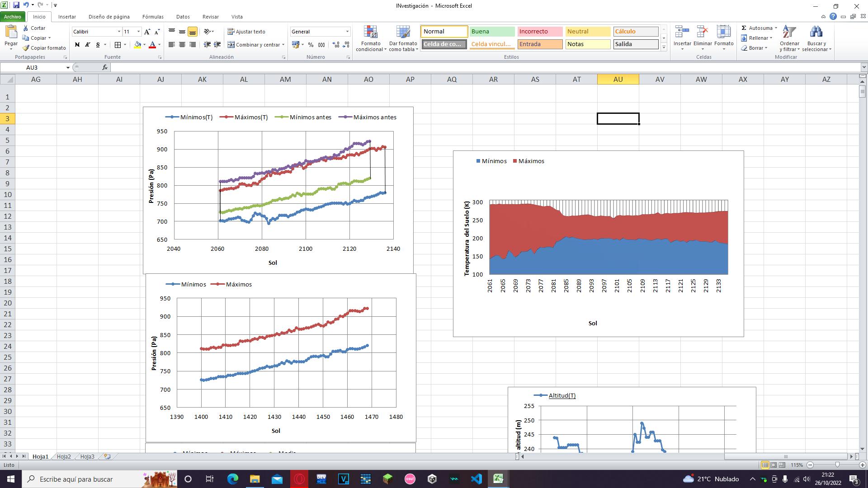This screenshot has height=488, width=868.
Task: Open the Fórmulas ribbon tab
Action: [x=153, y=17]
